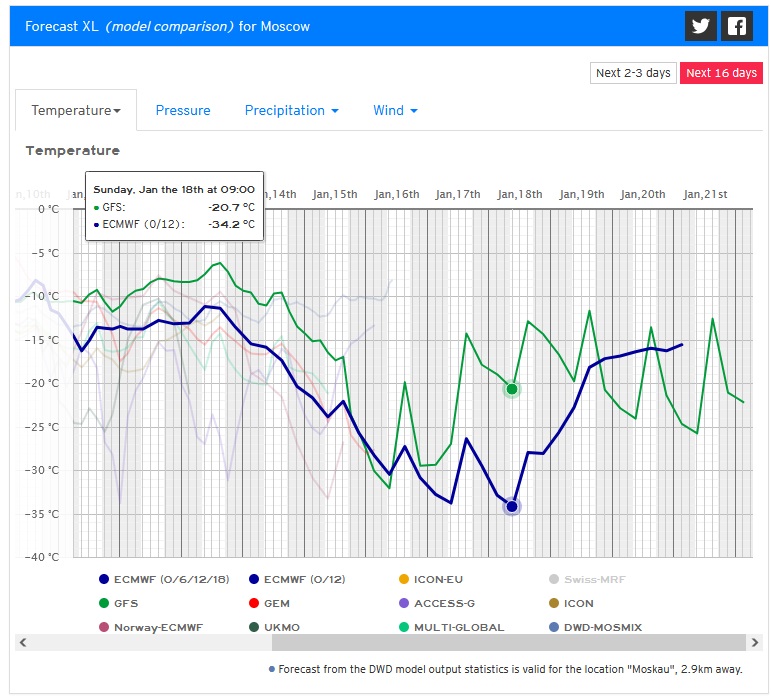771x698 pixels.
Task: Click the right arrow of horizontal scrollbar
Action: click(755, 642)
